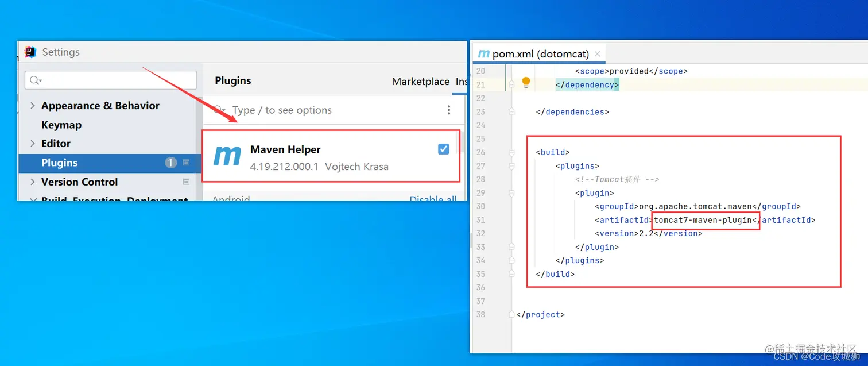Select the Maven Helper plugin entry
The height and width of the screenshot is (366, 868).
click(331, 156)
